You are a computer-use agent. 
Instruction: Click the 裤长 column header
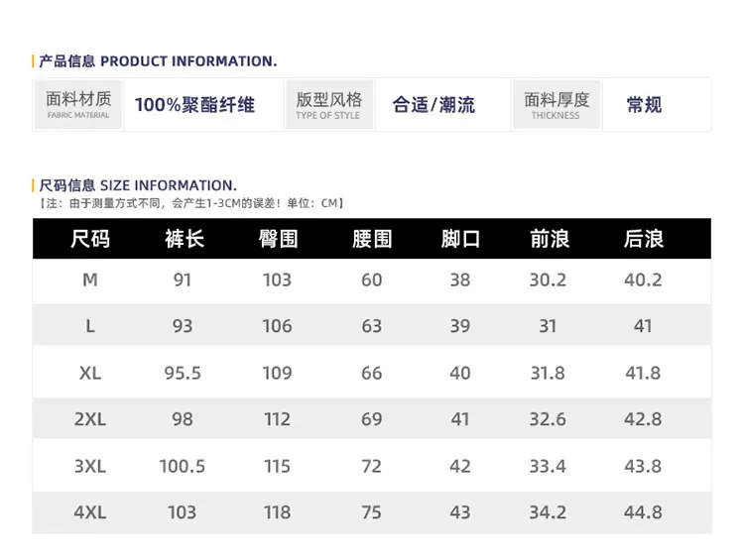point(185,239)
